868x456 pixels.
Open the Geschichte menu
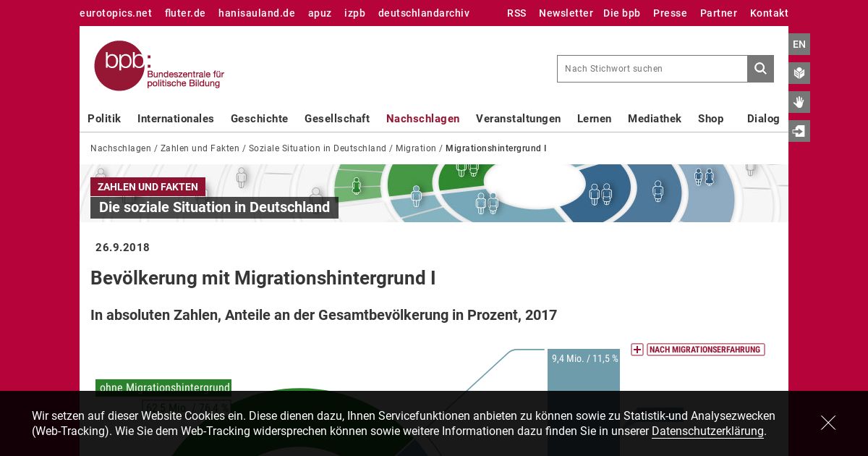(260, 119)
